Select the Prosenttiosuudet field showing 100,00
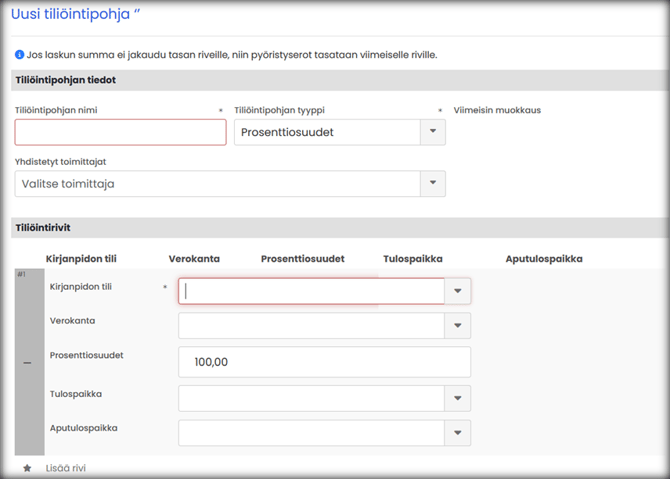The height and width of the screenshot is (479, 670). tap(323, 362)
